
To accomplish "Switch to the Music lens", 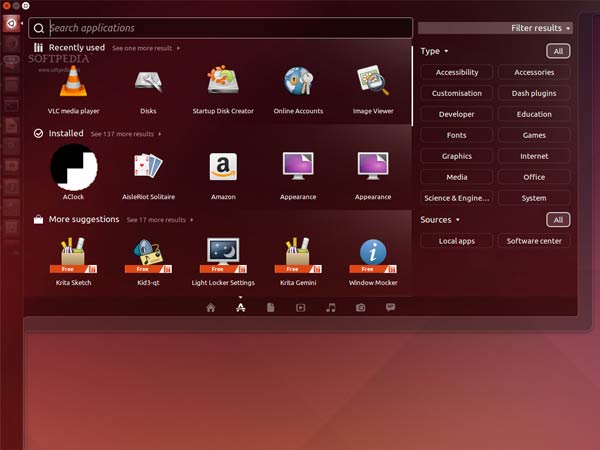I will 330,308.
